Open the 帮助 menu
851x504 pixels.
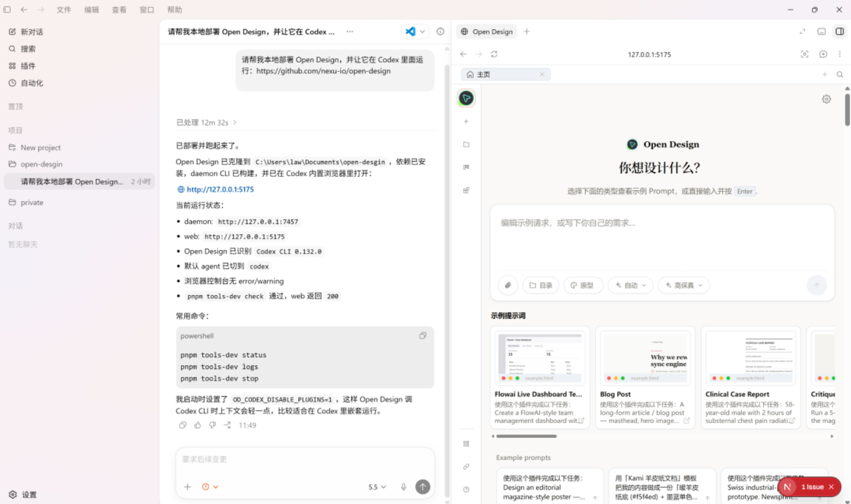click(x=175, y=10)
